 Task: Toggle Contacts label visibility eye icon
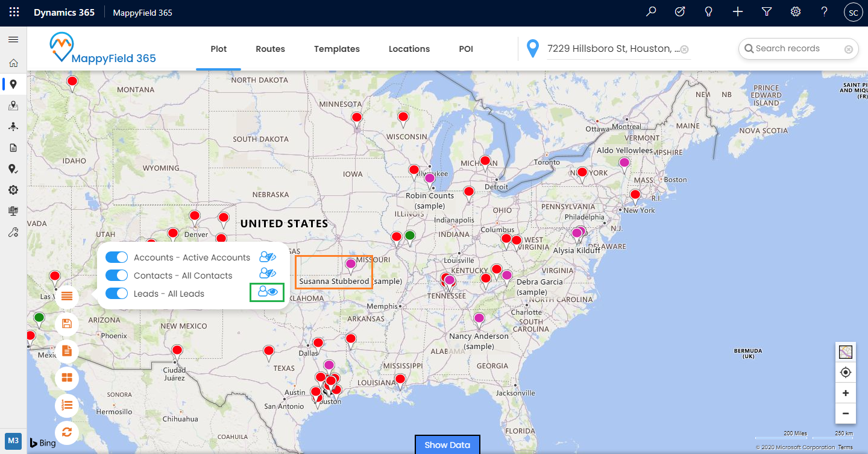267,274
